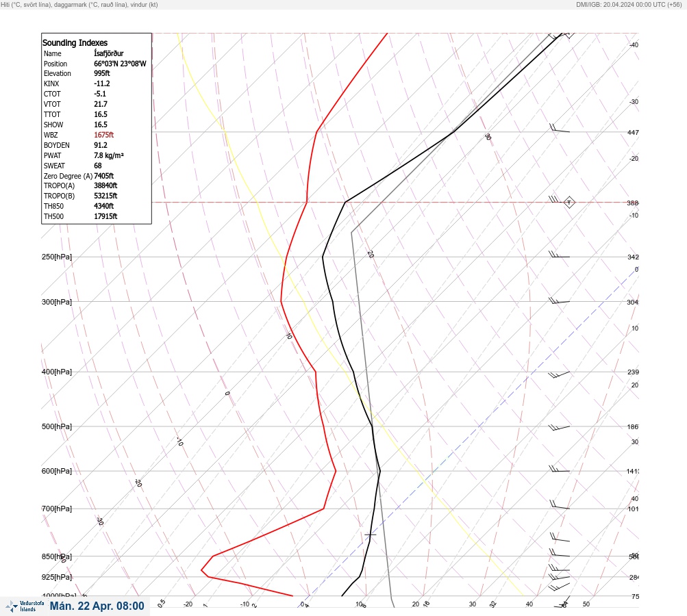Click the wind barb at 400 hPa
This screenshot has width=687, height=616.
(x=559, y=374)
